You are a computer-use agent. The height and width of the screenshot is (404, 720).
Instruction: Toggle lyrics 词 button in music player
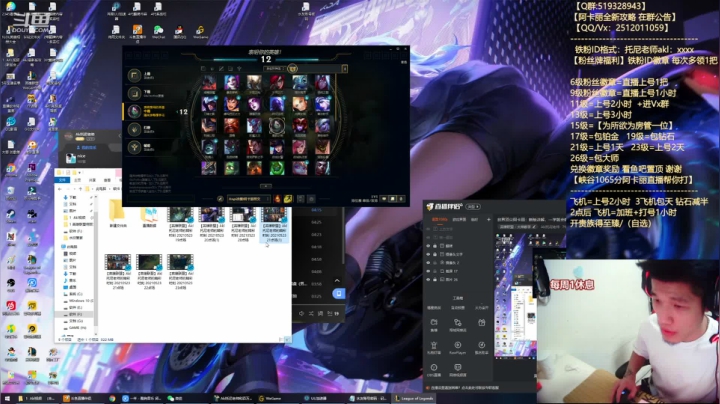pyautogui.click(x=321, y=314)
